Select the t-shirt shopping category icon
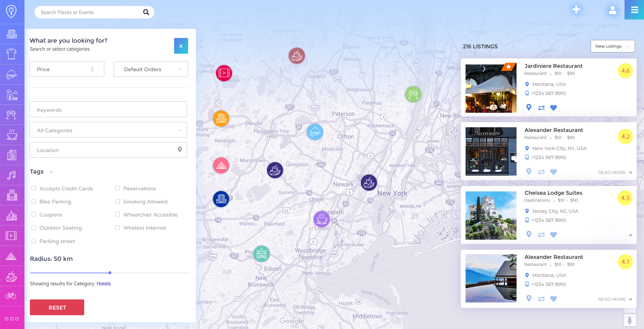The height and width of the screenshot is (329, 644). pos(12,54)
